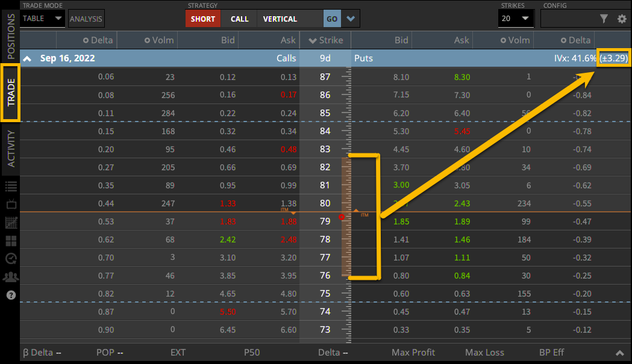
Task: Open the TRADE MODE Table dropdown
Action: click(42, 19)
